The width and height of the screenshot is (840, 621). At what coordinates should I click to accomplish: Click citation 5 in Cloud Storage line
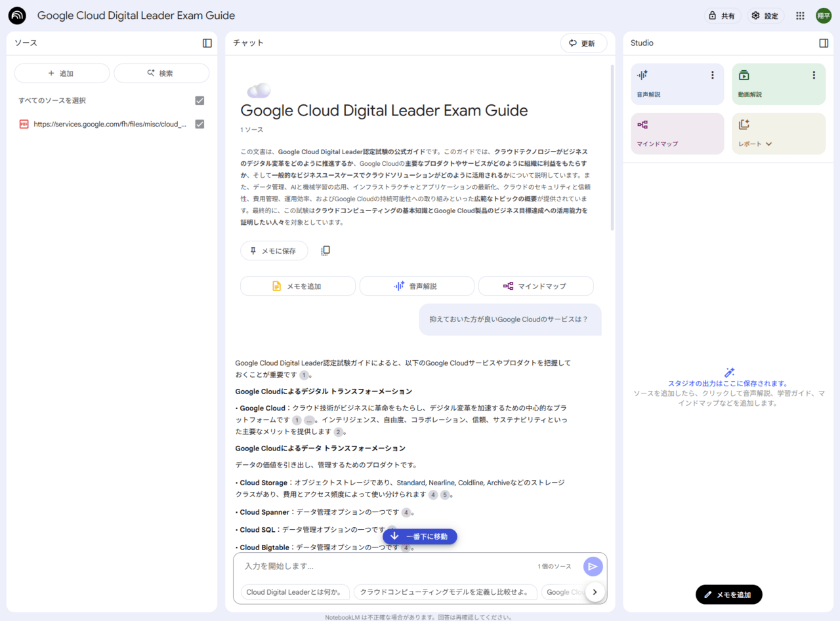tap(444, 495)
